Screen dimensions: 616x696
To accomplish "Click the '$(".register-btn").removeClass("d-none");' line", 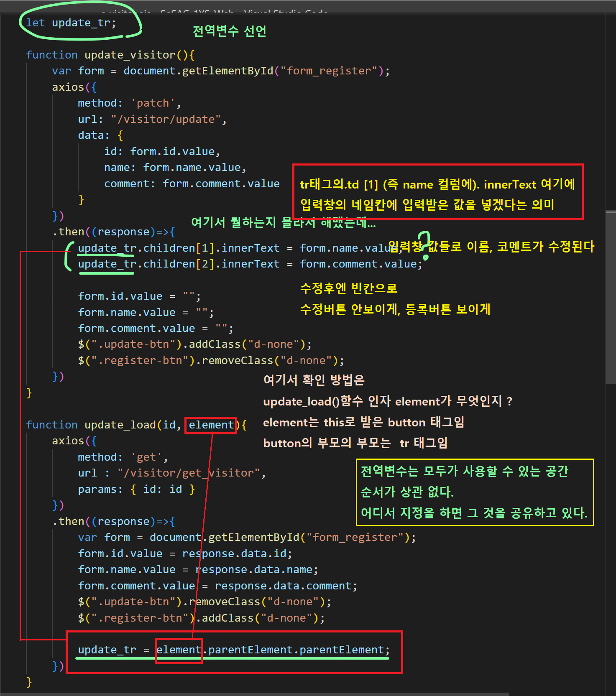I will click(x=211, y=361).
